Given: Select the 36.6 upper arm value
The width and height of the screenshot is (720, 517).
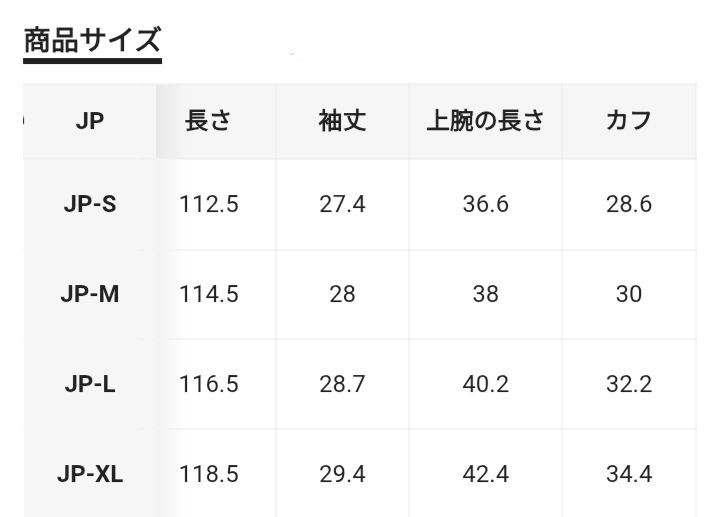Looking at the screenshot, I should [485, 204].
